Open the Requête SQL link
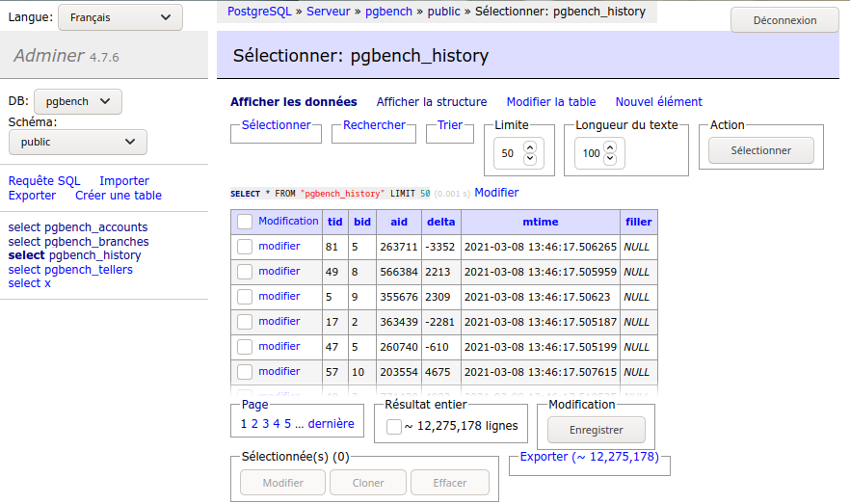 (44, 181)
